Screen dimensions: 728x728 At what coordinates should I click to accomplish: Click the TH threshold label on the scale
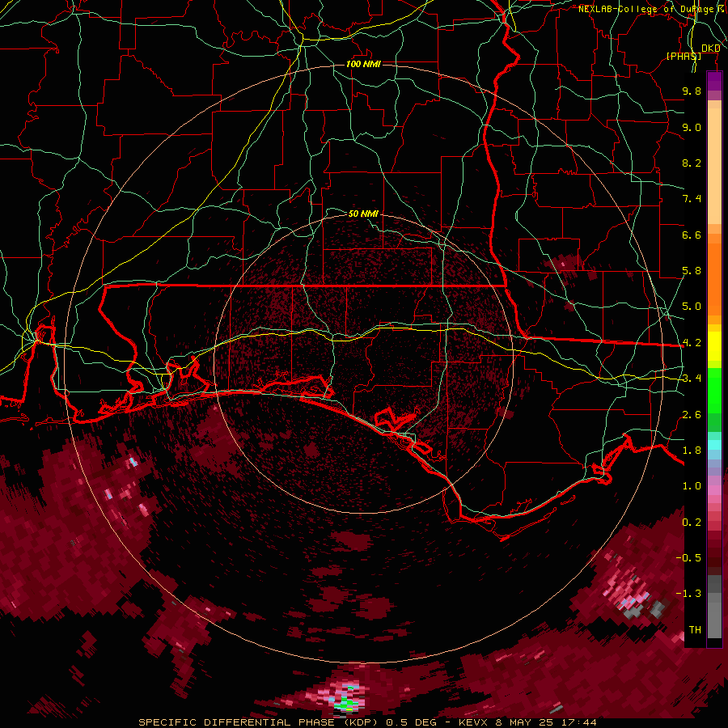click(x=695, y=630)
